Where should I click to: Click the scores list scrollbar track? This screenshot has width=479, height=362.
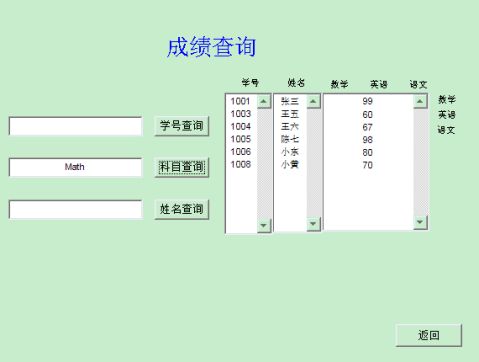420,162
